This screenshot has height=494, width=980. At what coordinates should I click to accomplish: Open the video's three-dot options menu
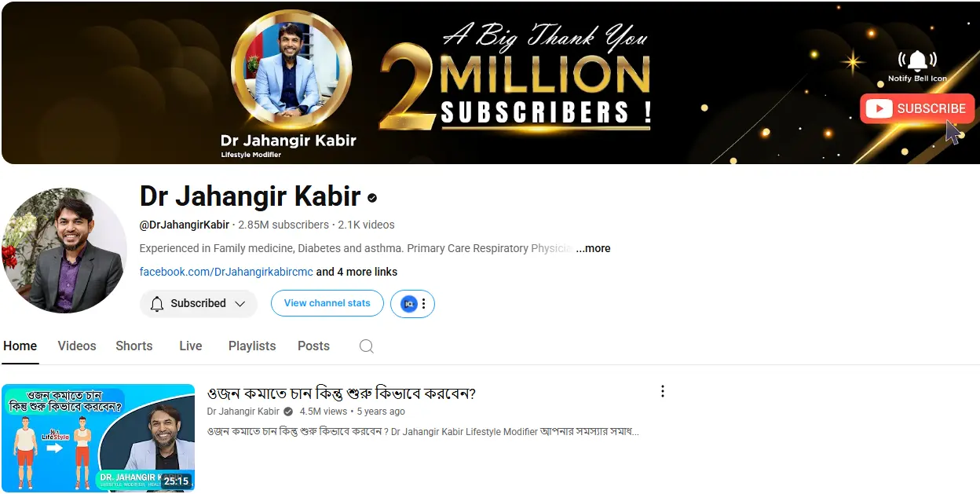pyautogui.click(x=663, y=391)
